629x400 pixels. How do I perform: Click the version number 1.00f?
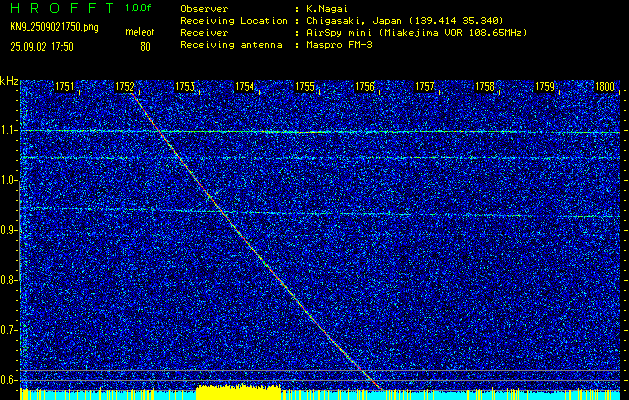(138, 8)
